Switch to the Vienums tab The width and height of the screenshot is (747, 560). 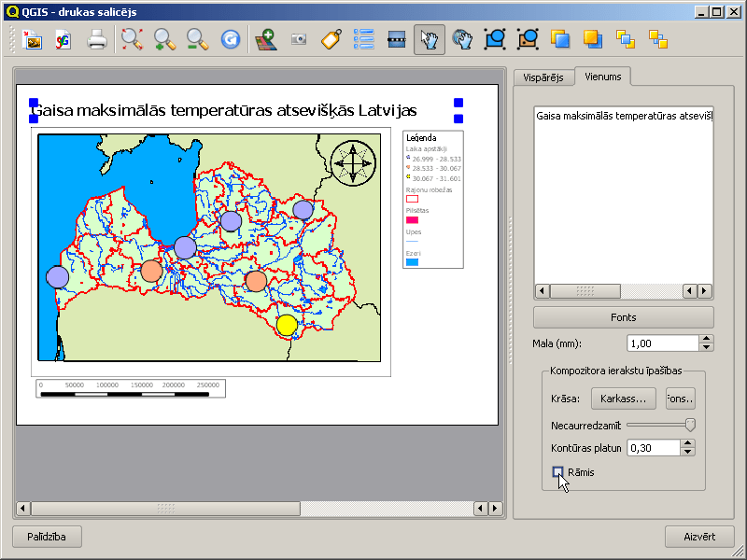pyautogui.click(x=602, y=77)
